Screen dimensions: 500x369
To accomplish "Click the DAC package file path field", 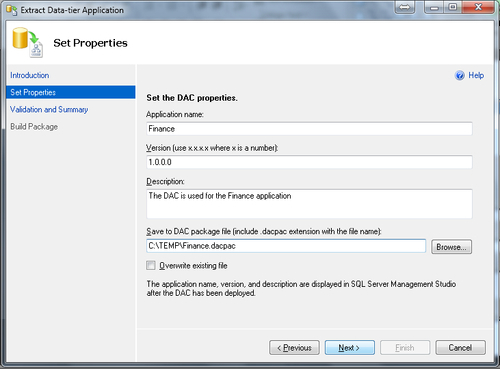I will [x=286, y=246].
